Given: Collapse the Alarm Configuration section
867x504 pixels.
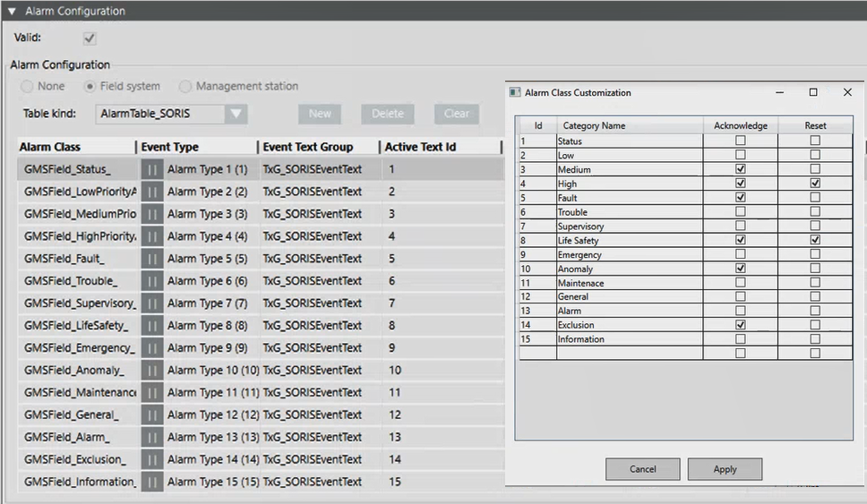Looking at the screenshot, I should 12,12.
